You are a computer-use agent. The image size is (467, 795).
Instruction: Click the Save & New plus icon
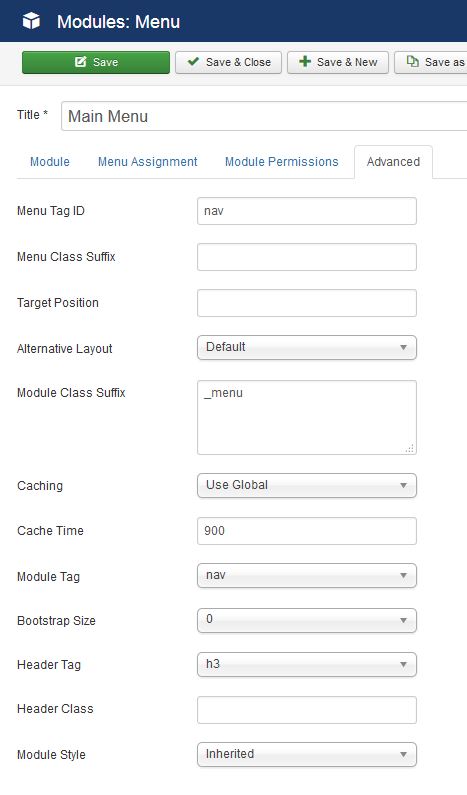pyautogui.click(x=305, y=61)
